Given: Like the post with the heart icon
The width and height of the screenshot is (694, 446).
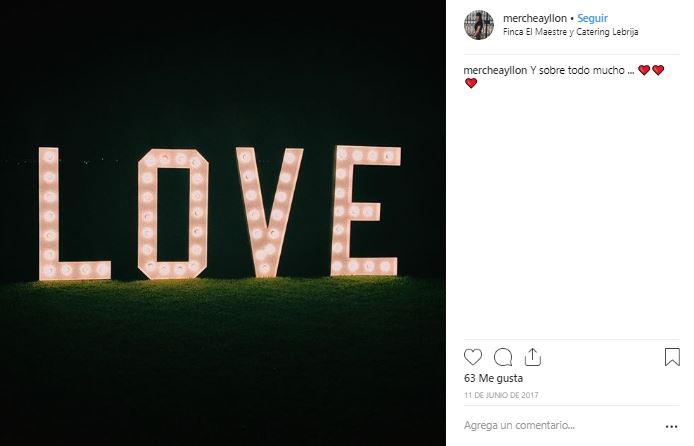Looking at the screenshot, I should point(473,357).
